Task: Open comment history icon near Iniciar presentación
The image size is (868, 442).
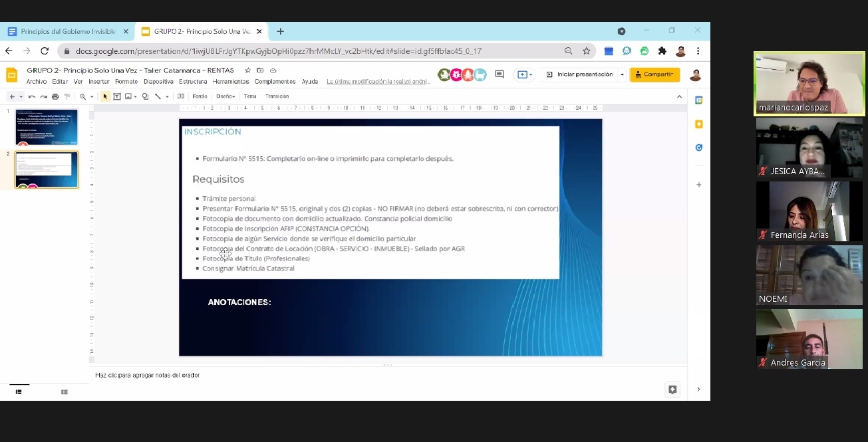Action: 500,74
